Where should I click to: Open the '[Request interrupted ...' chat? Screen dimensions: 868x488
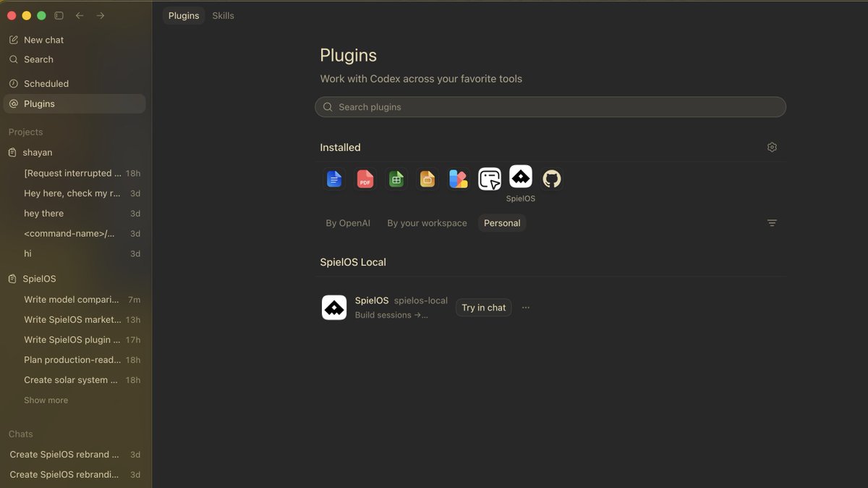(75, 173)
